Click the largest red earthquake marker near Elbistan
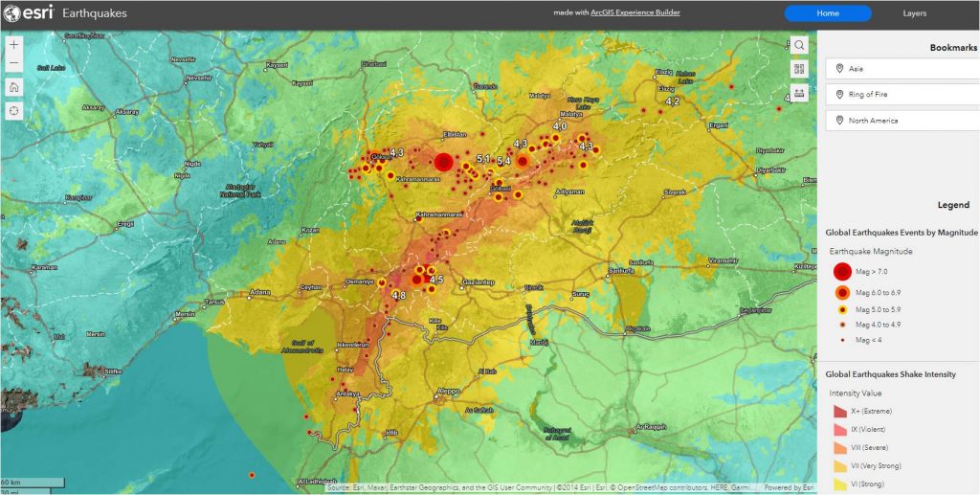The height and width of the screenshot is (495, 980). coord(443,162)
